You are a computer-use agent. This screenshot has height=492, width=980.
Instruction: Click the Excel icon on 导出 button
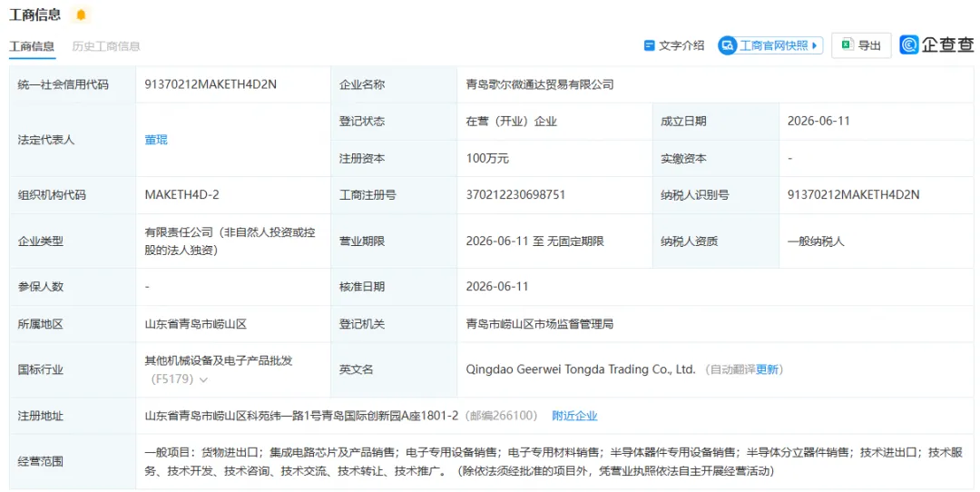point(848,45)
